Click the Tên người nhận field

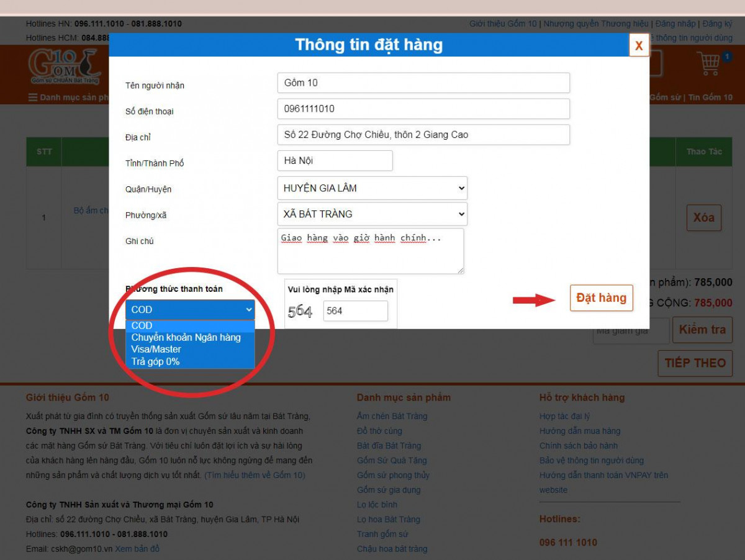pos(423,83)
